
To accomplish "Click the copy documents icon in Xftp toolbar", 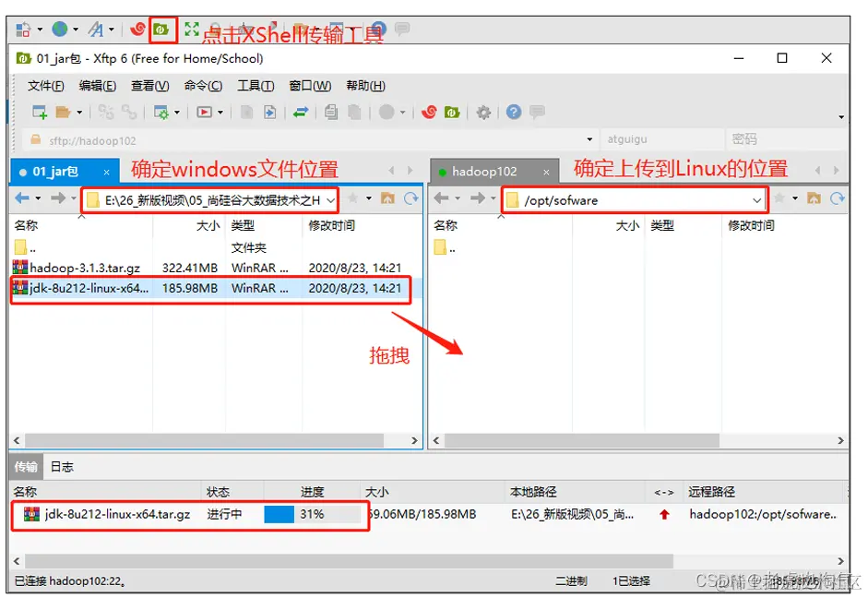I will 331,113.
